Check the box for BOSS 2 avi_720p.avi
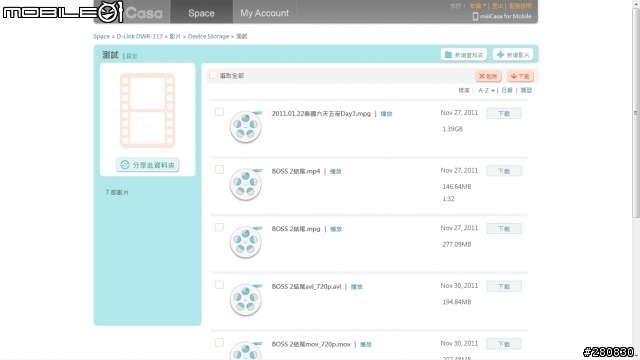Screen dimensions: 640x360 [219, 284]
